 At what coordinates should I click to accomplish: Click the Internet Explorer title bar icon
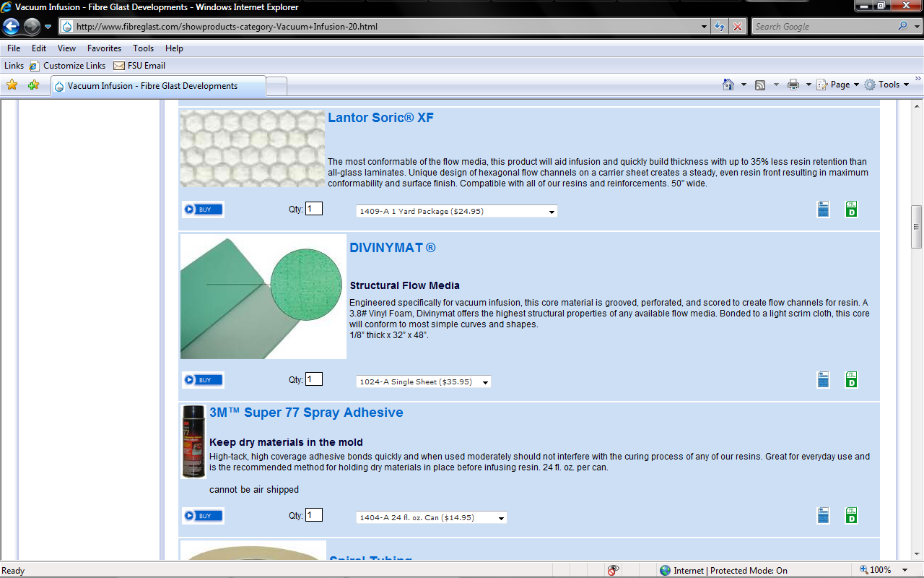click(x=6, y=7)
